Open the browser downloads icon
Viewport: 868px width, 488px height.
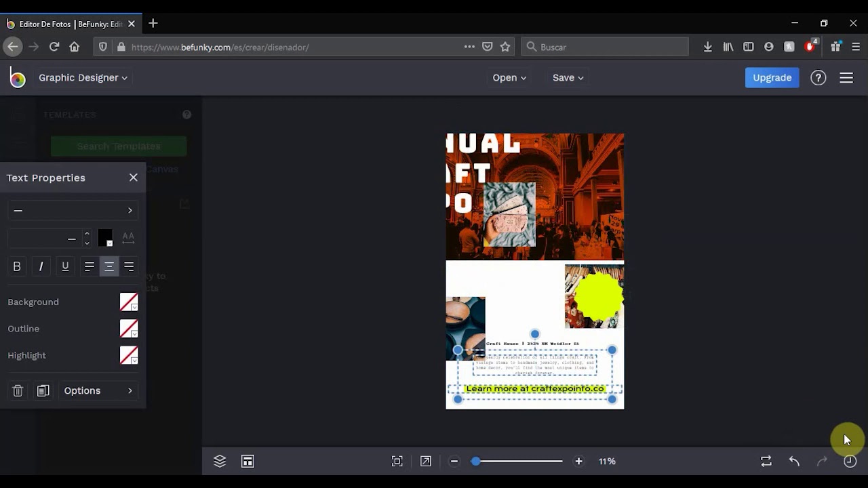click(x=707, y=47)
